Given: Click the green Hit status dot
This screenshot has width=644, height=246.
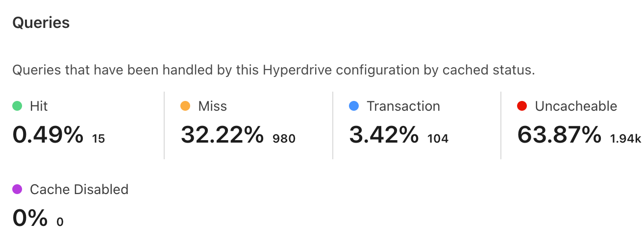Looking at the screenshot, I should (x=17, y=106).
